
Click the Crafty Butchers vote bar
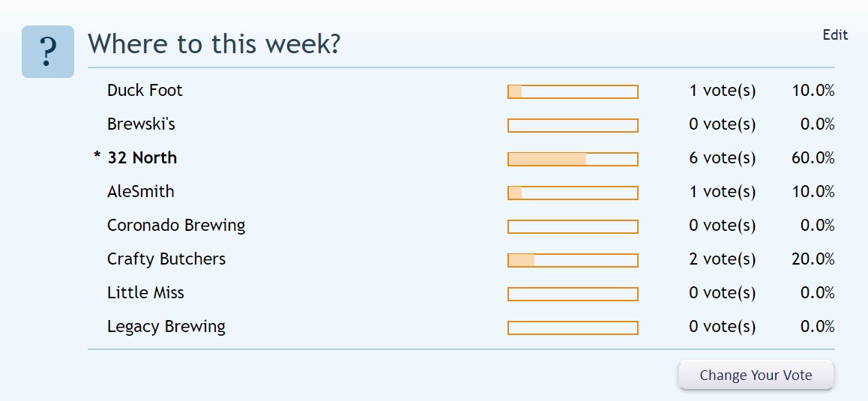click(573, 260)
